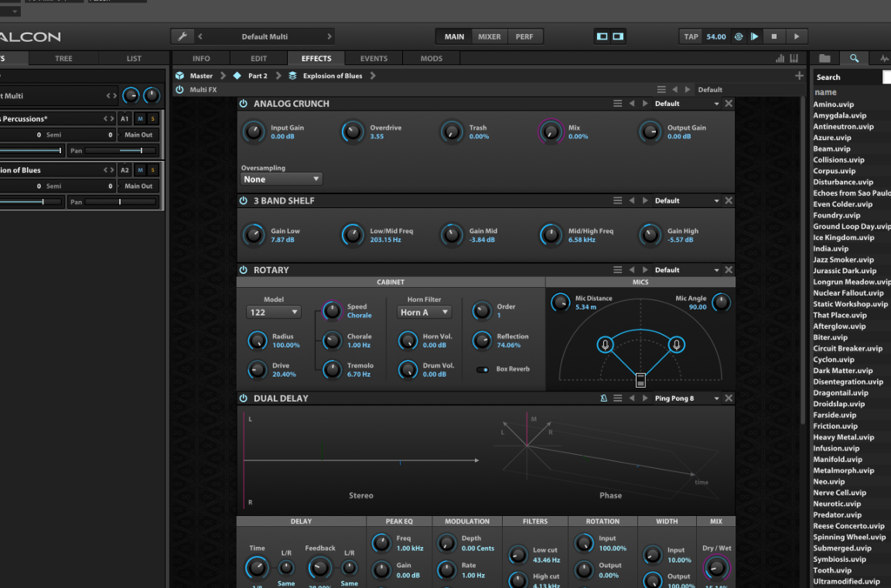Viewport: 891px width, 588px height.
Task: Switch to the TREE tab
Action: [x=64, y=58]
